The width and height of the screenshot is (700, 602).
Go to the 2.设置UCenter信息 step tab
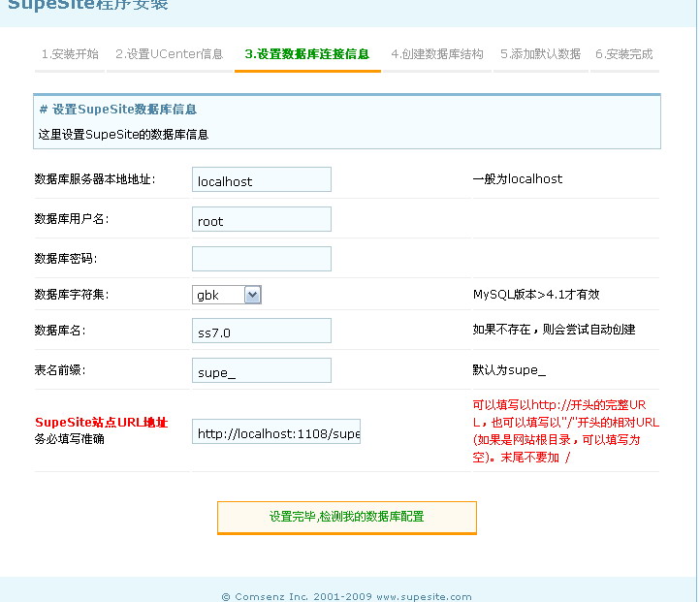pyautogui.click(x=170, y=54)
